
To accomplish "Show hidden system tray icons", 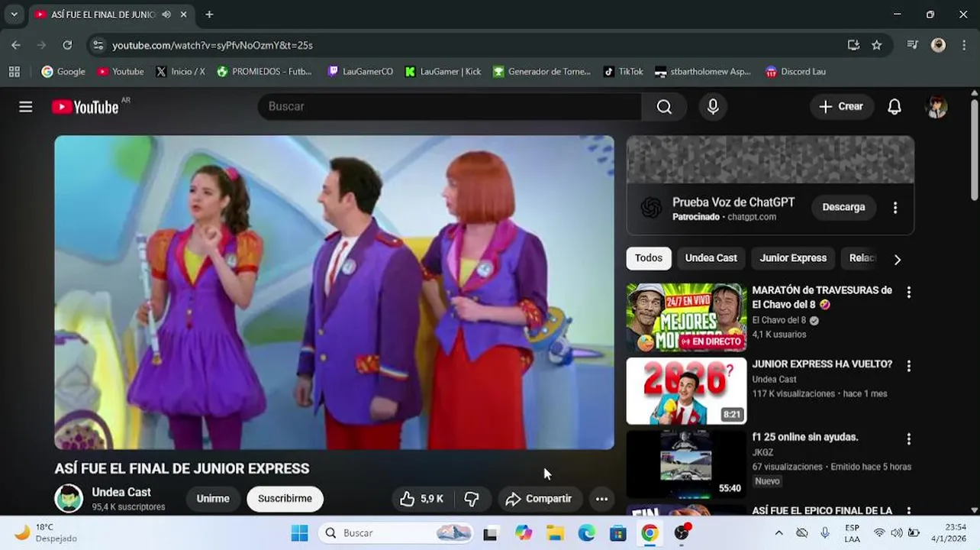I will pos(779,533).
